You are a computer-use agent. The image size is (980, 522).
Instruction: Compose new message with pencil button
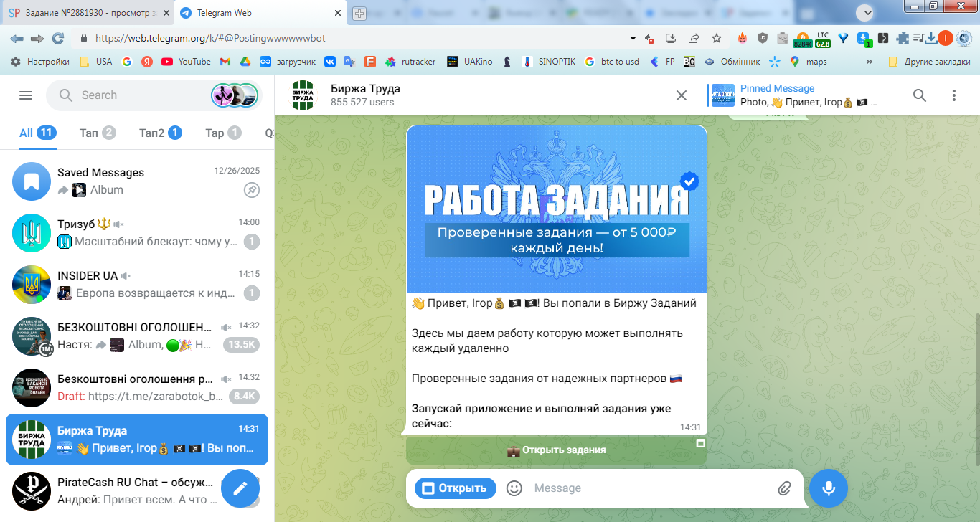click(240, 488)
